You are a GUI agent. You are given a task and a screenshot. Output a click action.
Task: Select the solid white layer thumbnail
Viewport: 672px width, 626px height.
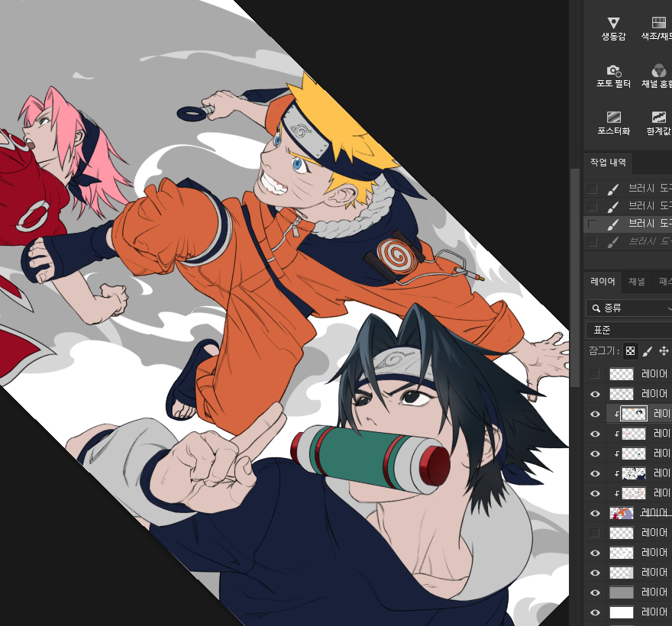click(x=622, y=612)
